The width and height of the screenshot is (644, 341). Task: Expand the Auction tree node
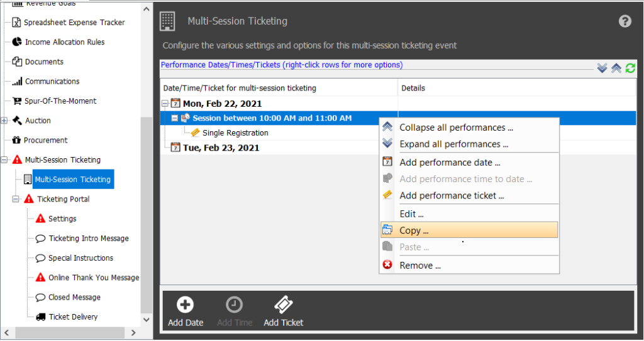[x=4, y=121]
